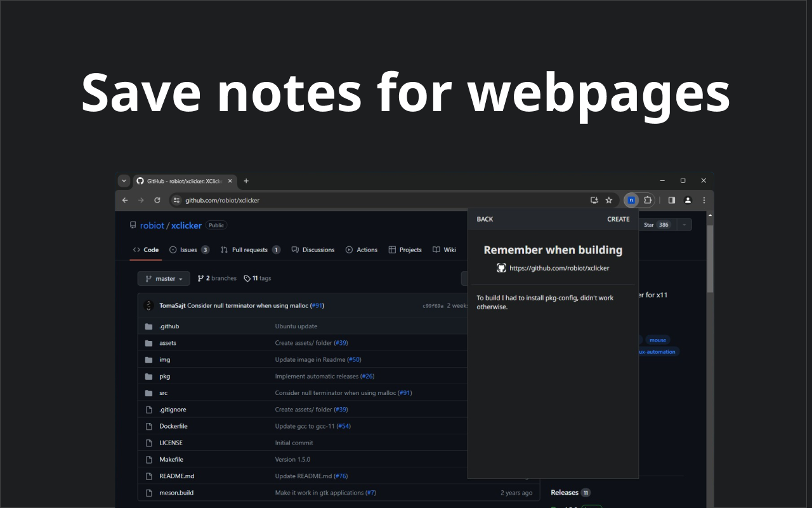Click the LICENSE file icon
This screenshot has width=812, height=508.
click(x=148, y=443)
